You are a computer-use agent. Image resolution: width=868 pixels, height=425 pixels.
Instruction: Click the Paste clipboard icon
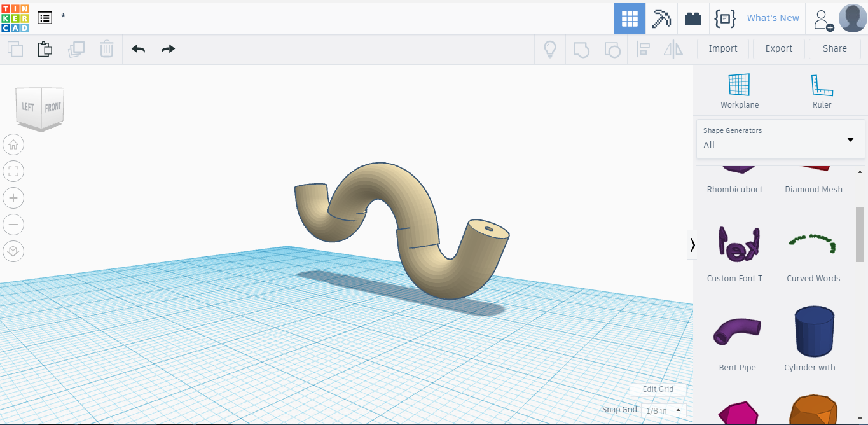click(x=45, y=49)
